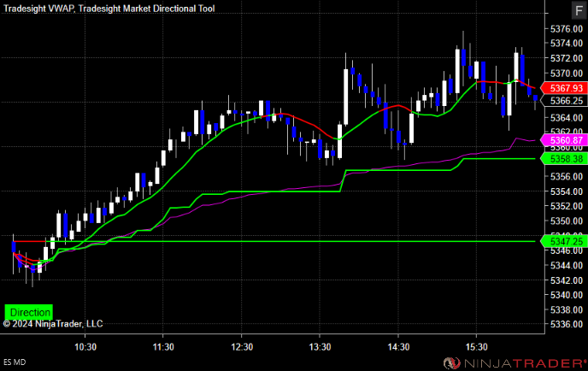Click the NinjaTrader logo in the corner
This screenshot has width=588, height=371.
[515, 362]
